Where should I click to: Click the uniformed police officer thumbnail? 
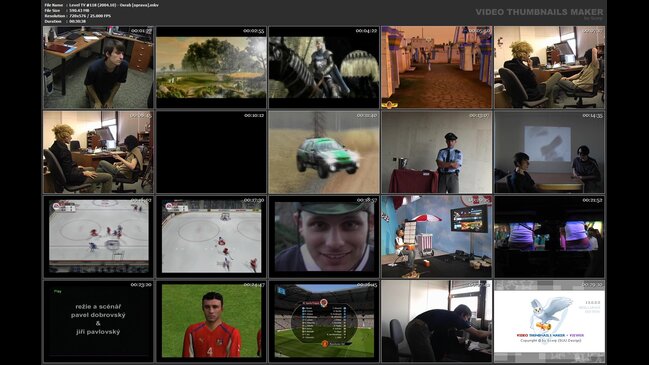pyautogui.click(x=437, y=152)
